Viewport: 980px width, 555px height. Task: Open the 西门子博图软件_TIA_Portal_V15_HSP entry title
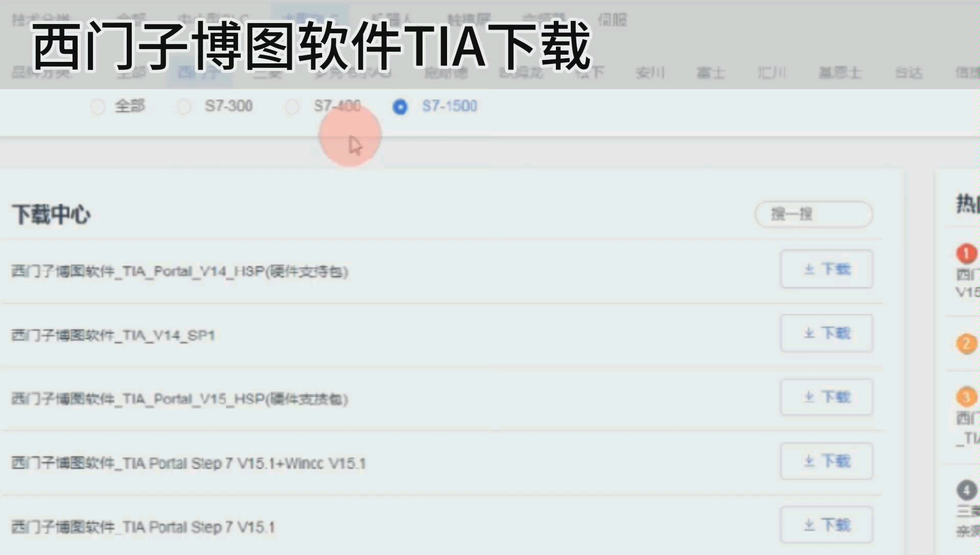(180, 399)
